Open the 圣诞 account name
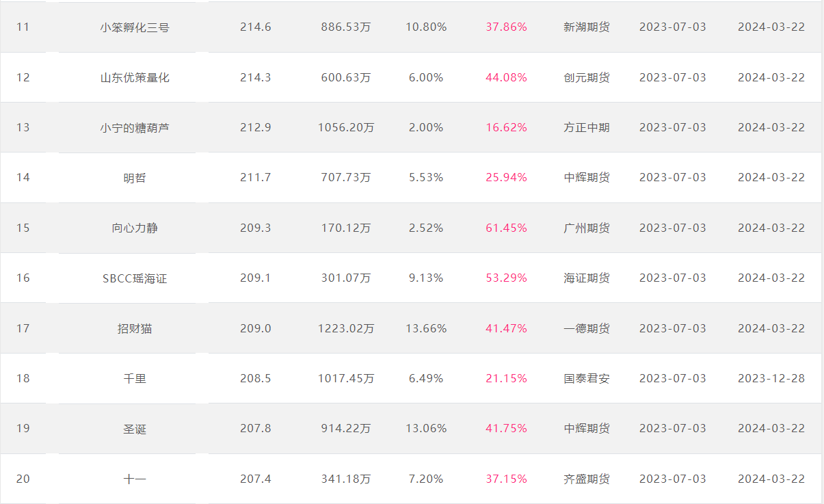The width and height of the screenshot is (824, 504). click(135, 428)
